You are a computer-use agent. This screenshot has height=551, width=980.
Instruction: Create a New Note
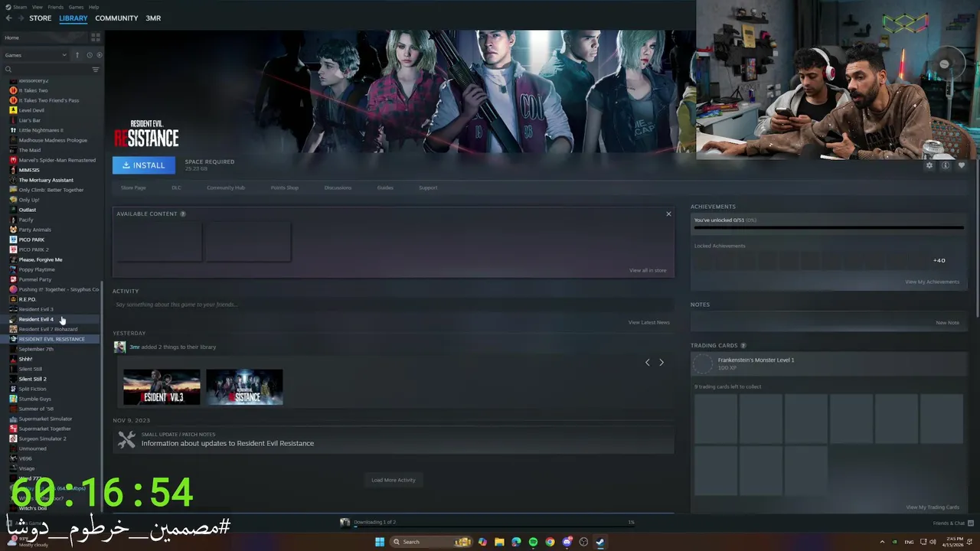pyautogui.click(x=947, y=322)
